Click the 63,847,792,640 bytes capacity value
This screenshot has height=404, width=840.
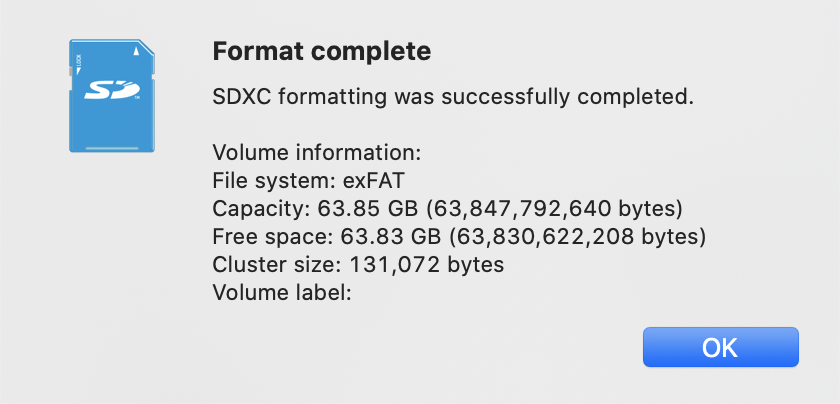point(554,208)
